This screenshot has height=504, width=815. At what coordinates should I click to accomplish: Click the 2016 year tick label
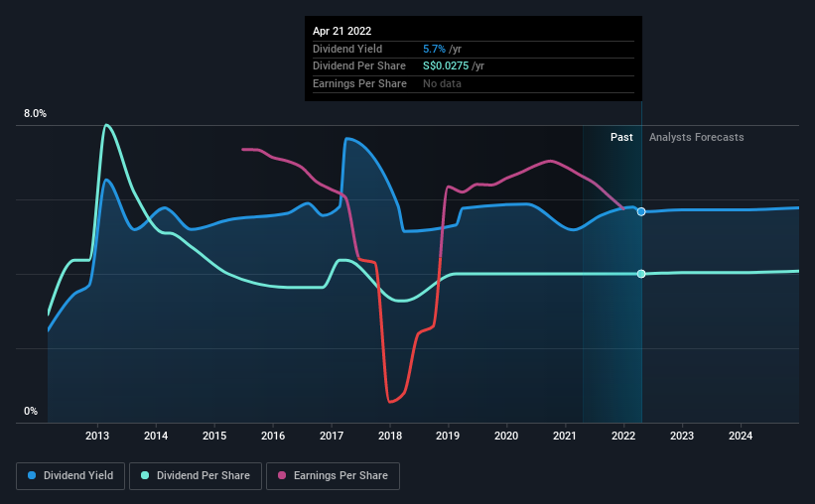273,436
